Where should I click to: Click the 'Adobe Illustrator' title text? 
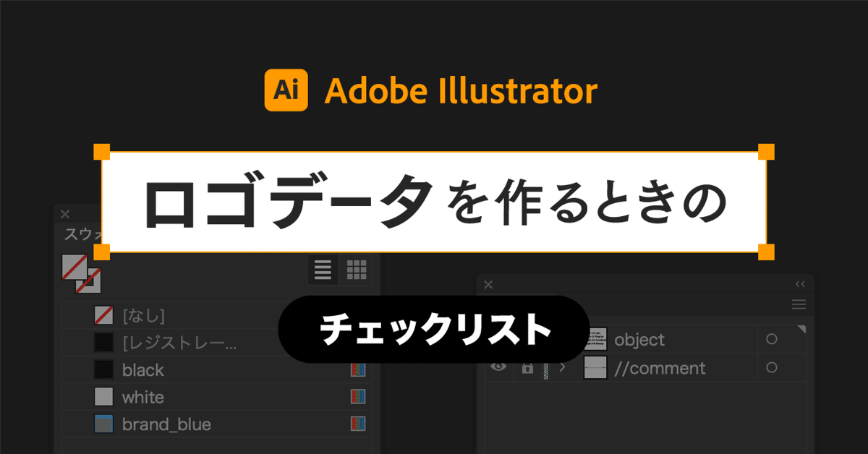point(461,91)
